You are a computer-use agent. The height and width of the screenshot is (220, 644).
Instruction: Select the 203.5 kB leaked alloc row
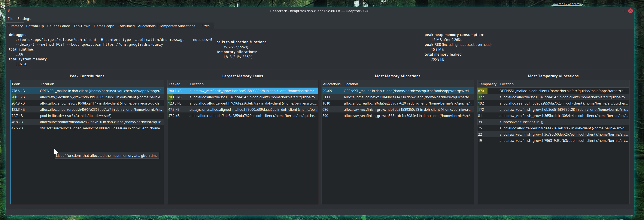pyautogui.click(x=243, y=97)
